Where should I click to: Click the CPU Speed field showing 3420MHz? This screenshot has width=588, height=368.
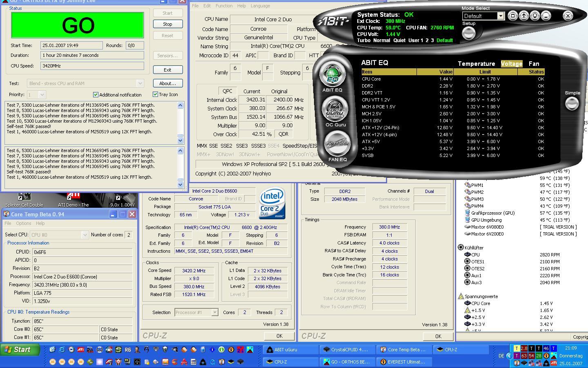pos(92,66)
